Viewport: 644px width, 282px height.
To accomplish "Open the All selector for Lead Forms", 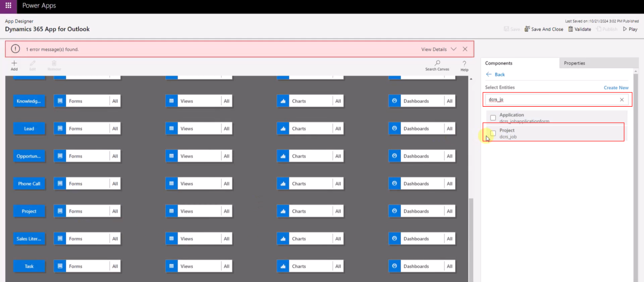I will click(x=115, y=129).
